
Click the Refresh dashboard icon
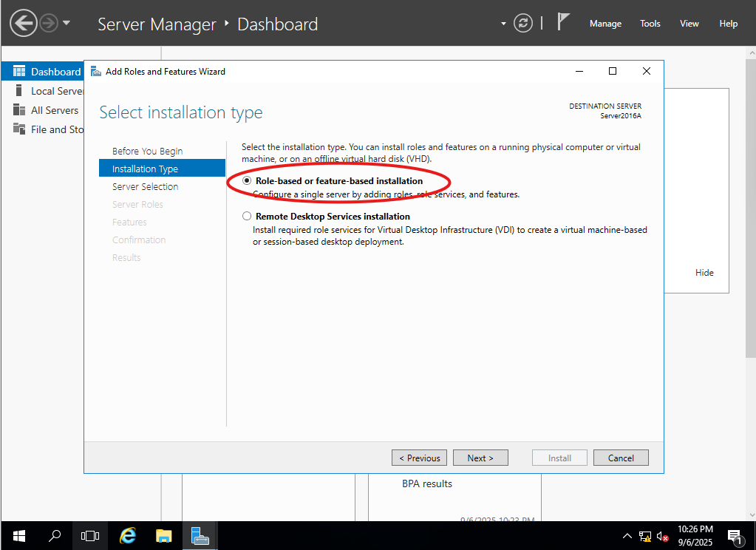523,23
